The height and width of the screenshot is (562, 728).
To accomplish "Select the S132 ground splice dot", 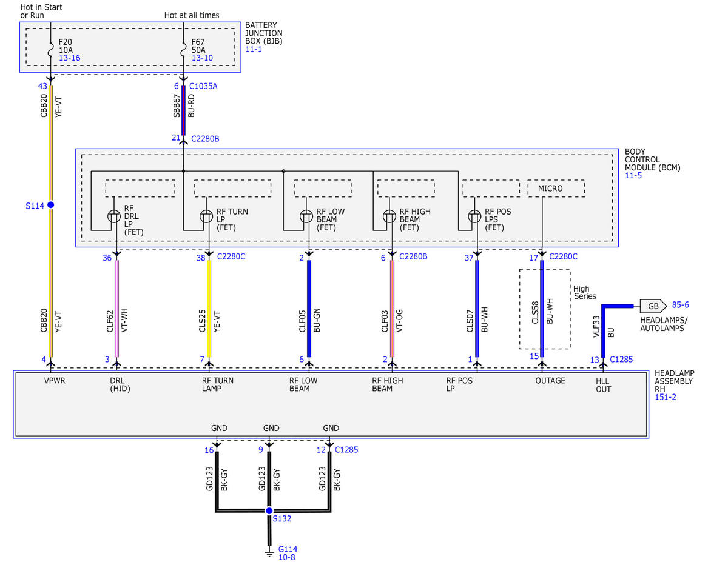I will [269, 511].
